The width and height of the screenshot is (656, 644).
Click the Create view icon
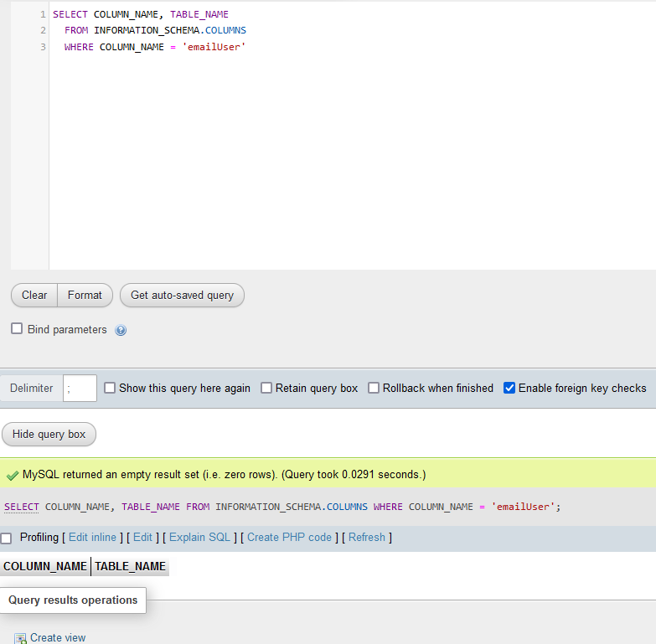click(x=20, y=638)
